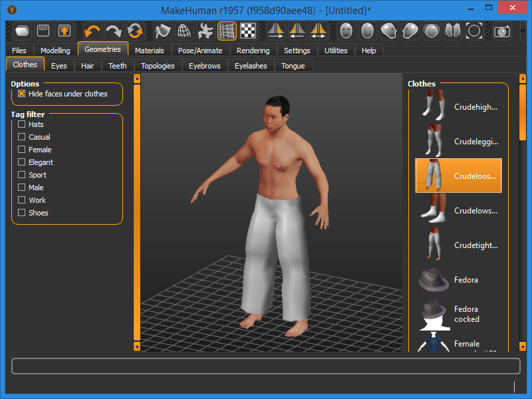
Task: Click the bottom status input field
Action: (x=266, y=366)
